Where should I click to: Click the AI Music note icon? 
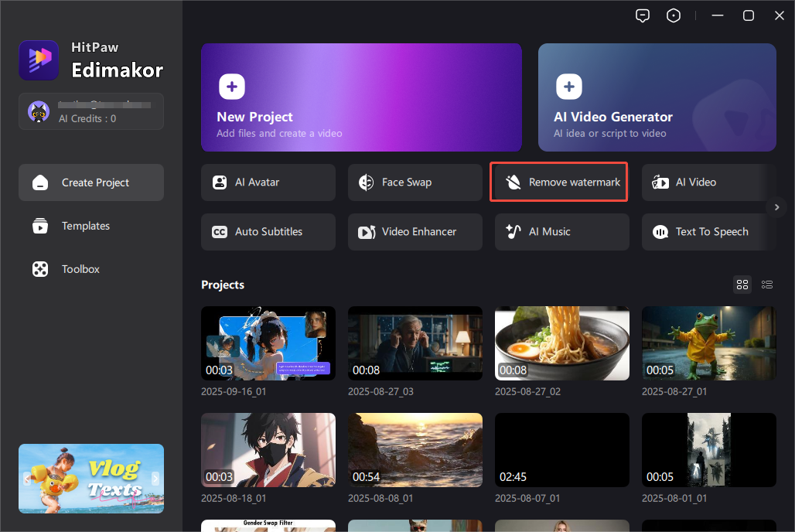(513, 232)
